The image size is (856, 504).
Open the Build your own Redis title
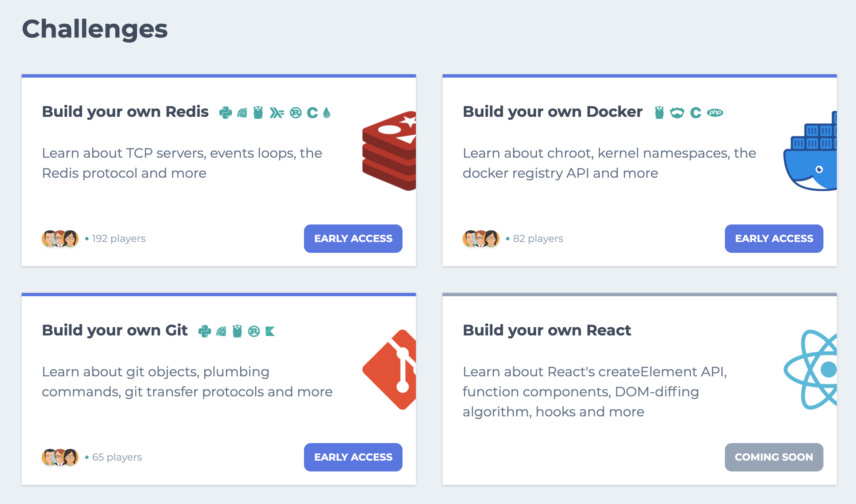pyautogui.click(x=125, y=112)
